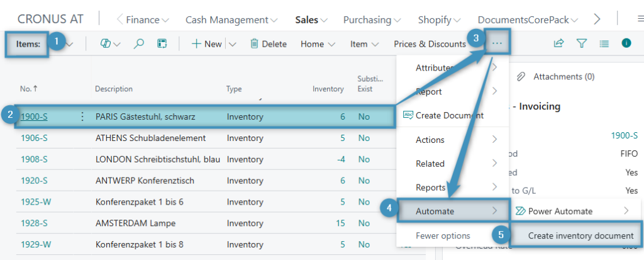Choose Fewer options in the menu
Screen dimensions: 644x260
point(443,235)
